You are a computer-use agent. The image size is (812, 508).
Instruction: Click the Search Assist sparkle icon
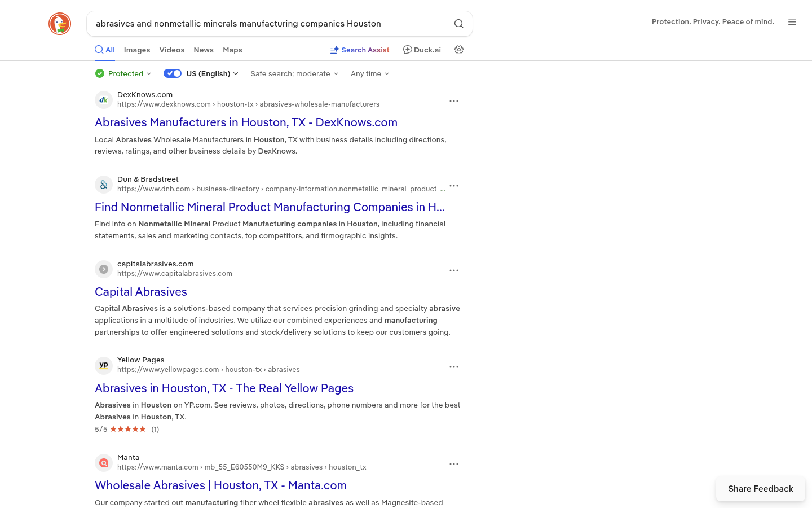point(334,50)
